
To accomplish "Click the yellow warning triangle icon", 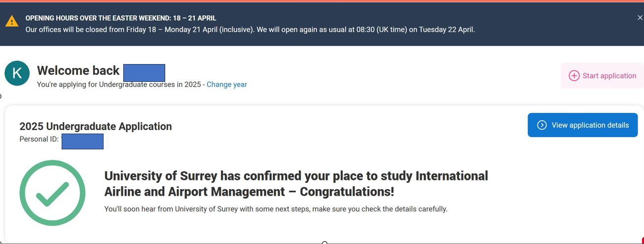I will (x=12, y=21).
